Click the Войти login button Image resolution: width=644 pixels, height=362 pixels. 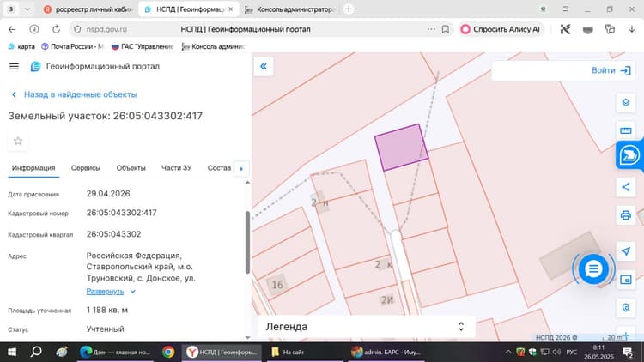click(611, 70)
